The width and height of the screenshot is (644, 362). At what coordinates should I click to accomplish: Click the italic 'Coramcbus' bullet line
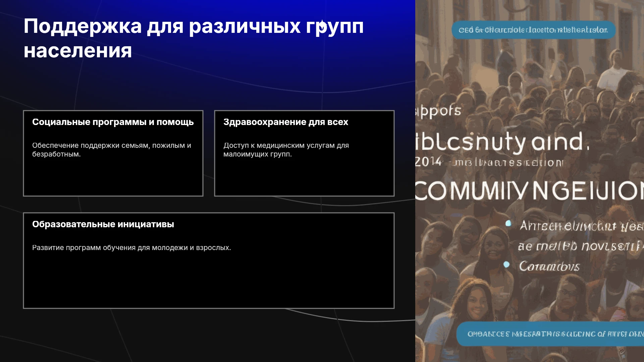(549, 266)
